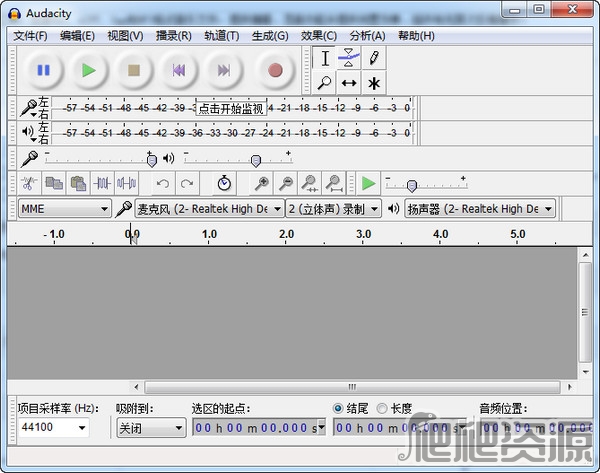Click the Paste clipboard icon

click(x=78, y=184)
